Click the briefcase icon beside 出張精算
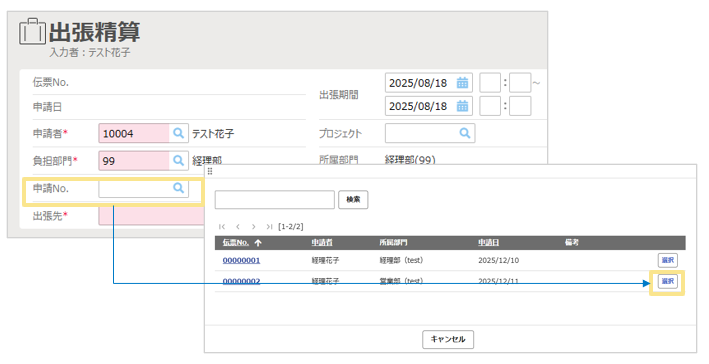Screen dimensions: 709x364 point(32,32)
